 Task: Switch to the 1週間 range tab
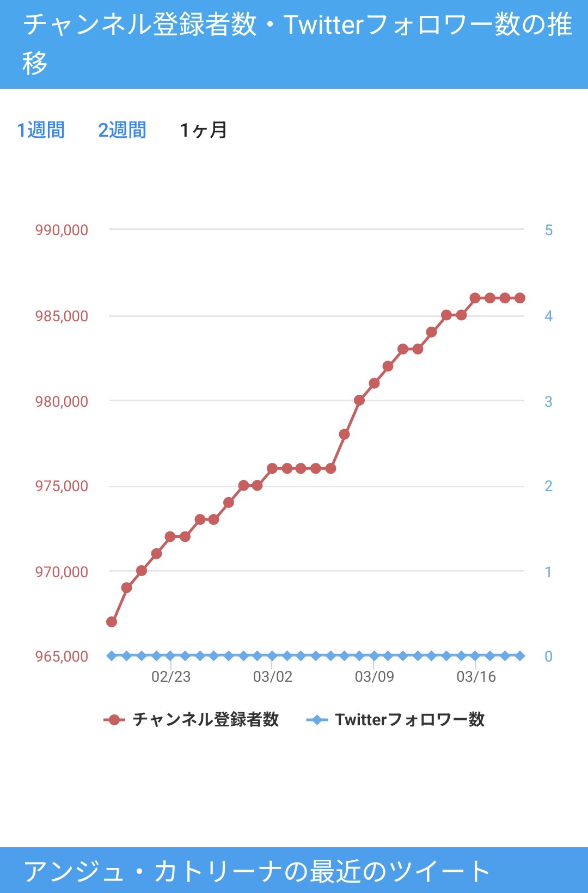41,130
